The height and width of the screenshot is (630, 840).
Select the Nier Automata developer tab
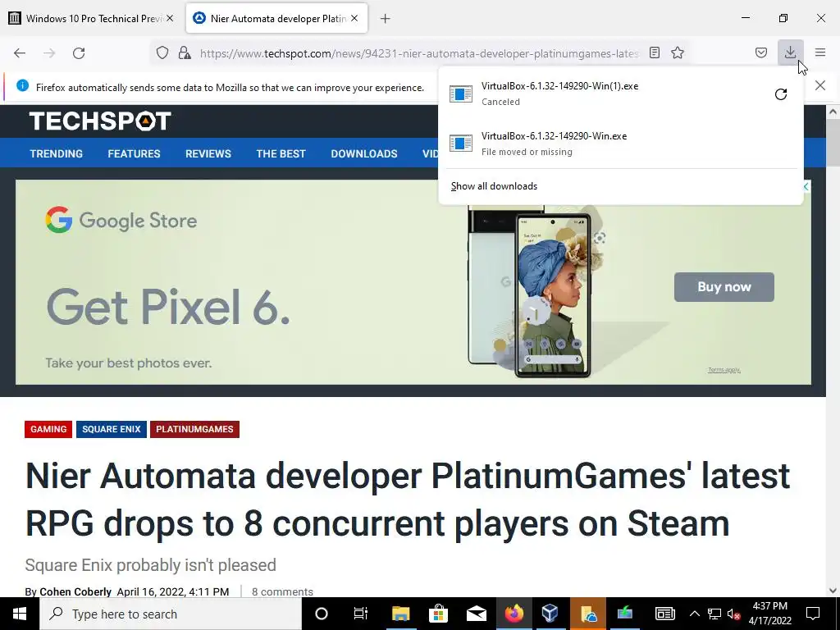(276, 18)
